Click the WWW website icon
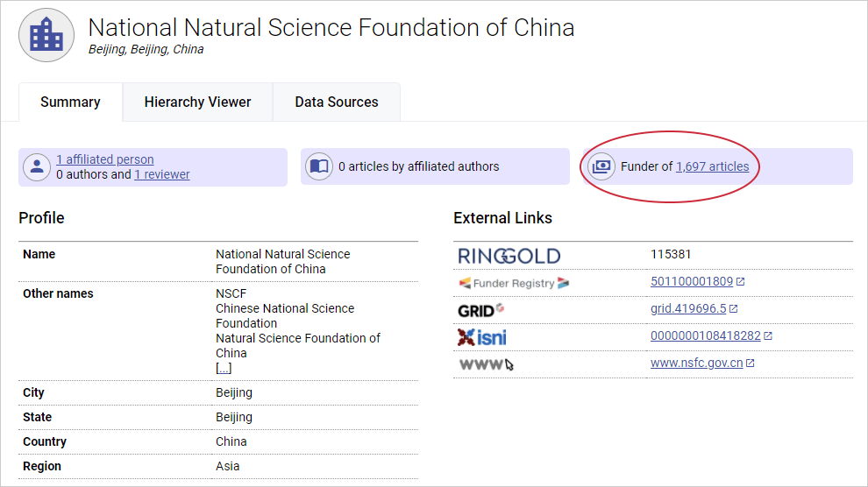The width and height of the screenshot is (868, 487). (x=485, y=363)
